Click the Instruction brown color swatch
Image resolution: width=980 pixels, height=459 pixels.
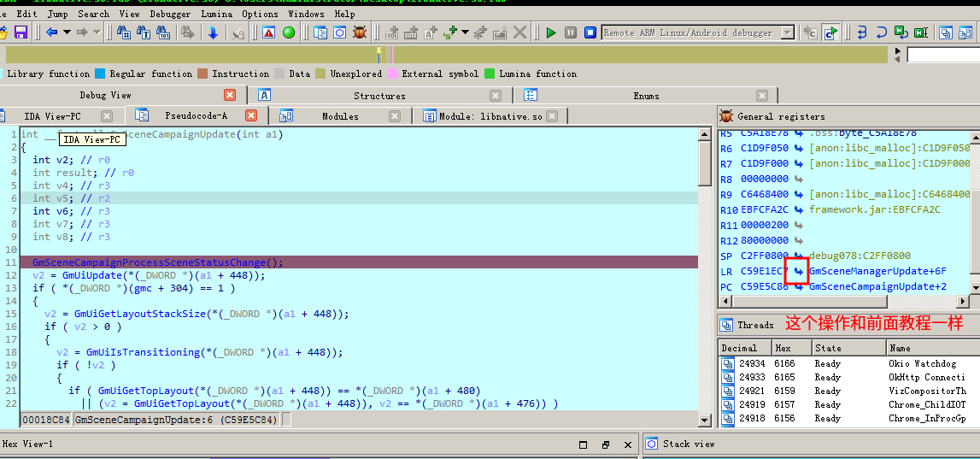point(202,74)
